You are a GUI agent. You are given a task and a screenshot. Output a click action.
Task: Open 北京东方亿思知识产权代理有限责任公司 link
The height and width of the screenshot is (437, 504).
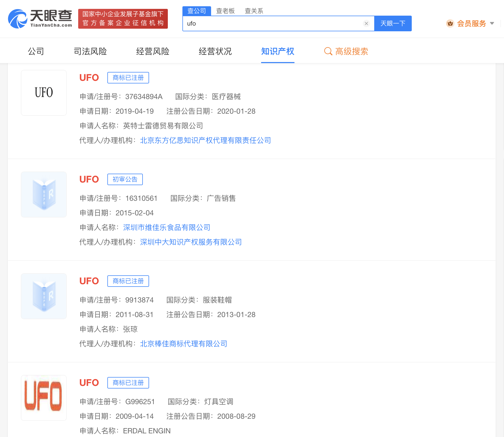click(x=205, y=141)
